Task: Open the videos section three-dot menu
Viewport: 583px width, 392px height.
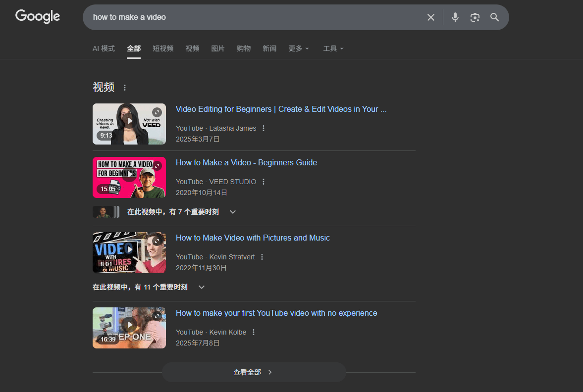Action: coord(125,88)
